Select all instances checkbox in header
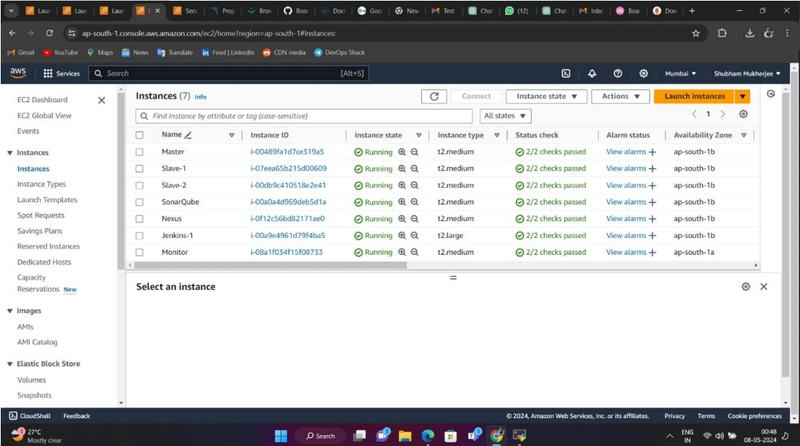Viewport: 800px width, 446px height. [139, 135]
